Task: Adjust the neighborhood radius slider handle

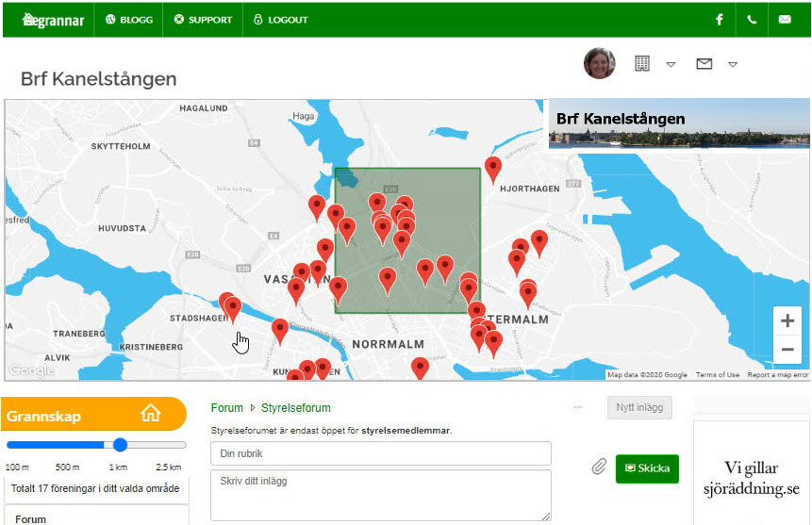Action: tap(120, 445)
